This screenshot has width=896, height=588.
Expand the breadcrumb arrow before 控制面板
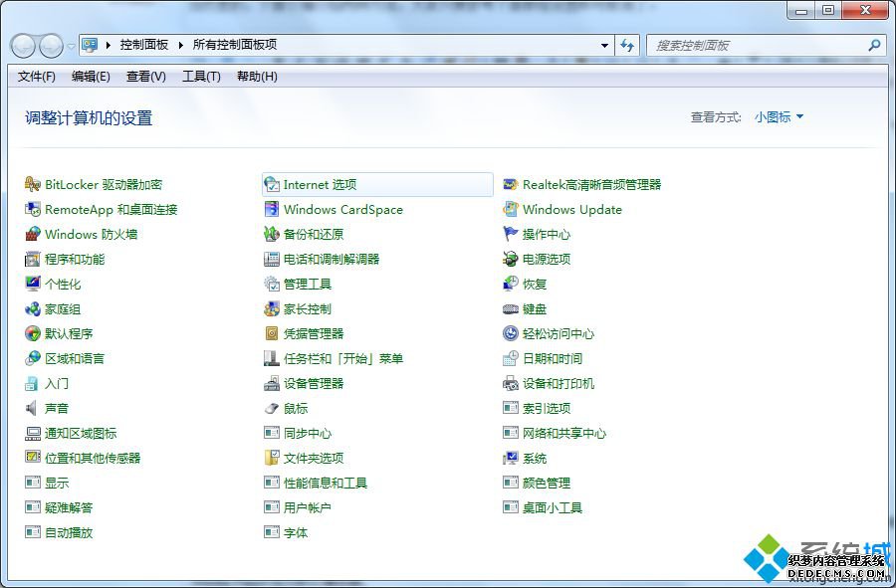pyautogui.click(x=108, y=45)
